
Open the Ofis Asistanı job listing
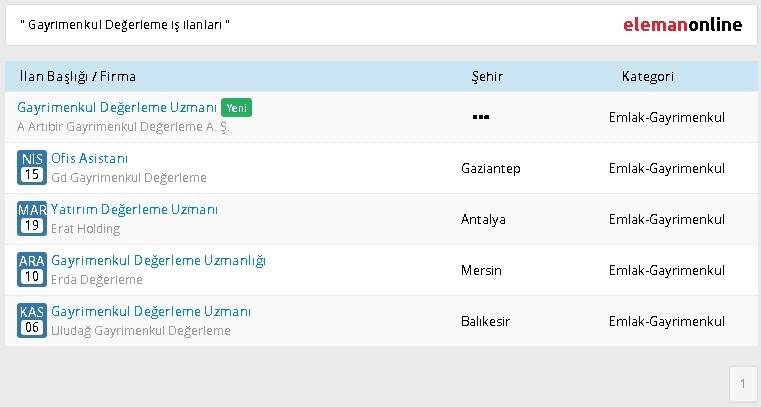pyautogui.click(x=90, y=158)
